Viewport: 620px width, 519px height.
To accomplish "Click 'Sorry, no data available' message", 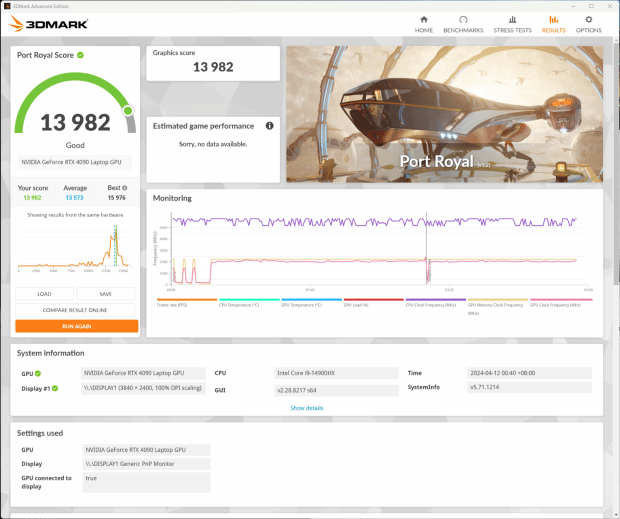I will 213,144.
